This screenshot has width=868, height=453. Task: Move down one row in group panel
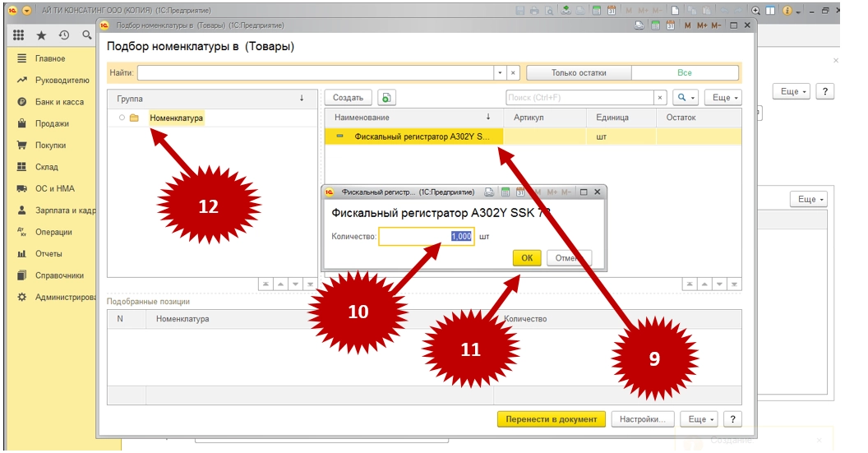pos(296,284)
